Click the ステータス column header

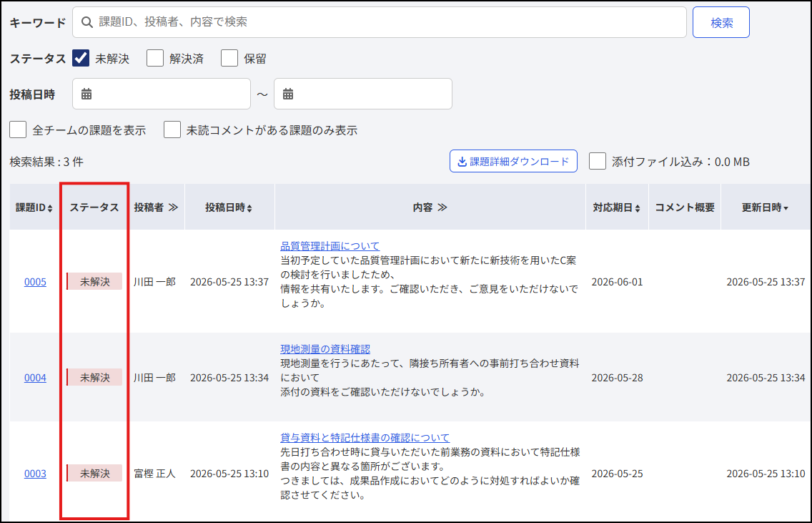tap(94, 207)
